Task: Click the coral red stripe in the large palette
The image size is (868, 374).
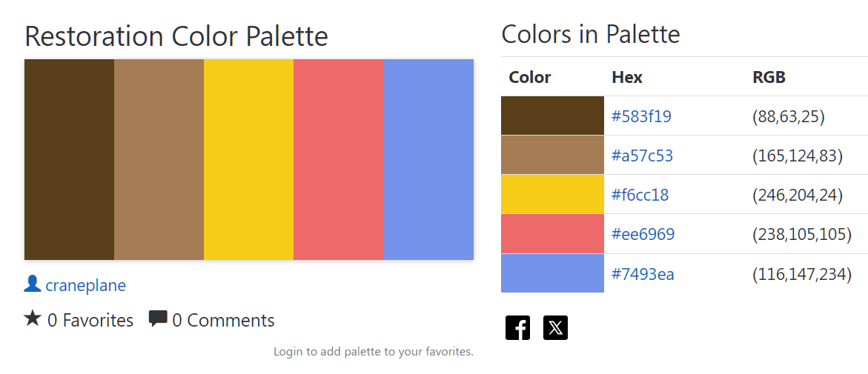Action: click(338, 159)
